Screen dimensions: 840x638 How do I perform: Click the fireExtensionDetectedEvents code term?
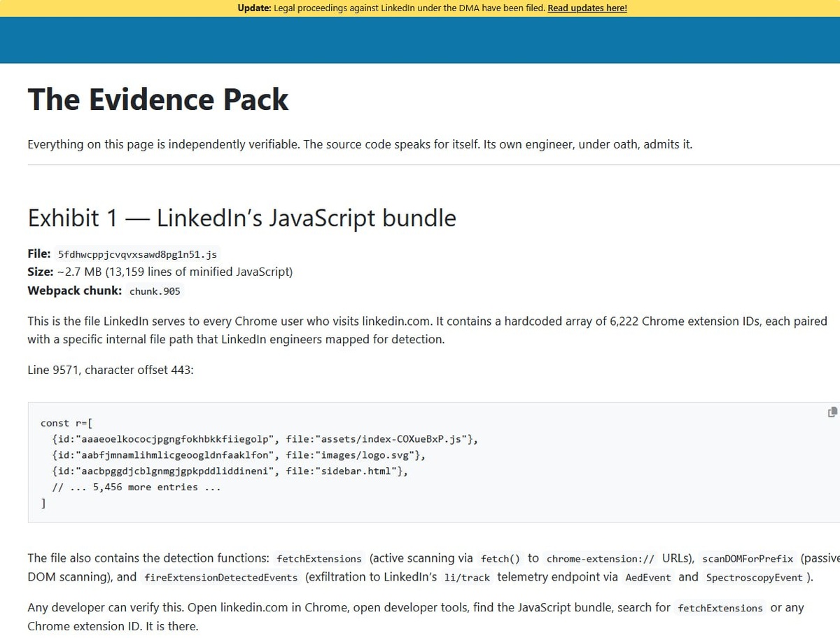coord(220,578)
